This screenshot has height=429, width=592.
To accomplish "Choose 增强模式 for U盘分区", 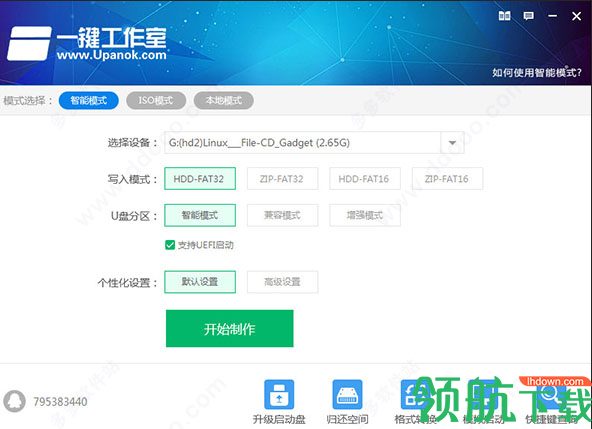I will tap(365, 215).
